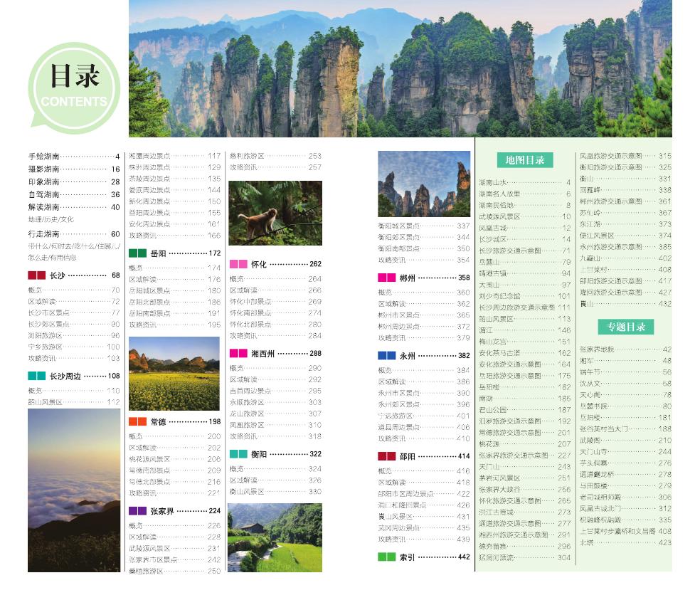Open the 索引 index entry, page 442
Viewport: 700px width, 600px height.
point(423,557)
